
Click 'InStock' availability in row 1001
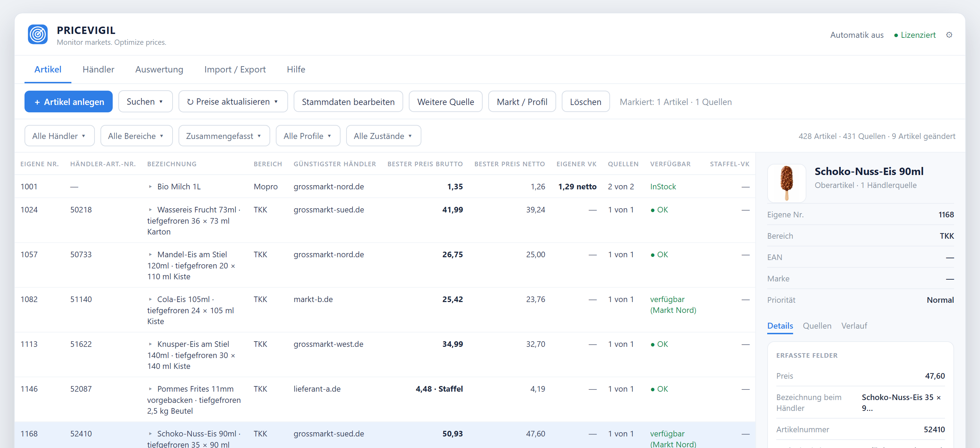663,187
